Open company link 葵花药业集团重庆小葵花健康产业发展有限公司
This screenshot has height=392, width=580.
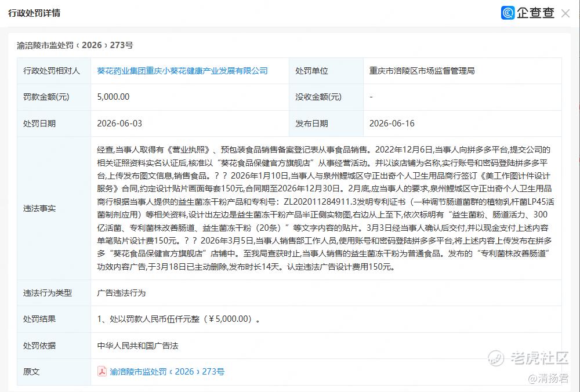pos(182,71)
